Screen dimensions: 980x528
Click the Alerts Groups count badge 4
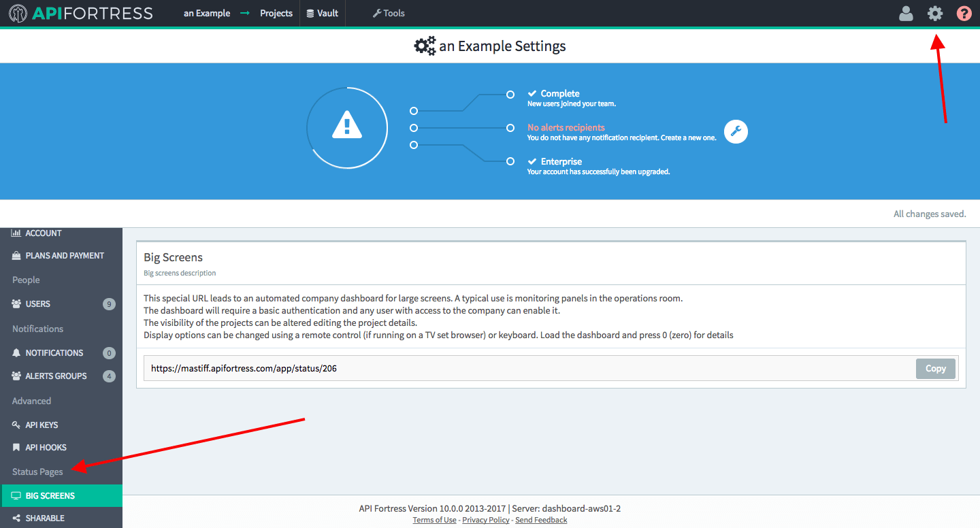click(109, 376)
